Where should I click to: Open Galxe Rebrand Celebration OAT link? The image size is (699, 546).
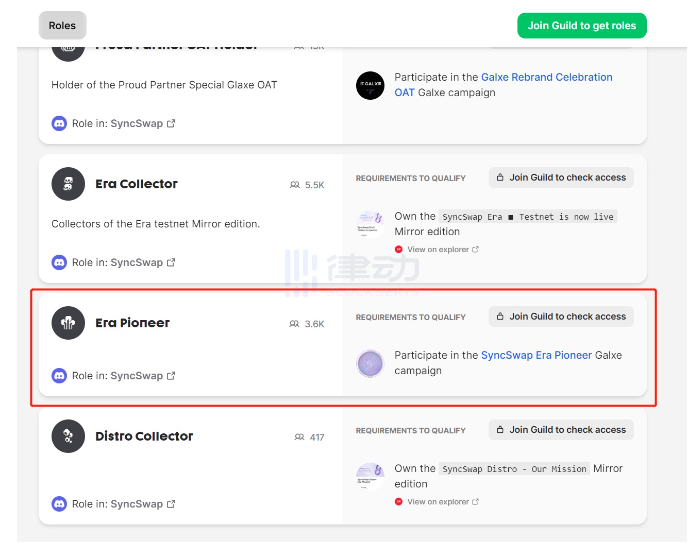503,85
